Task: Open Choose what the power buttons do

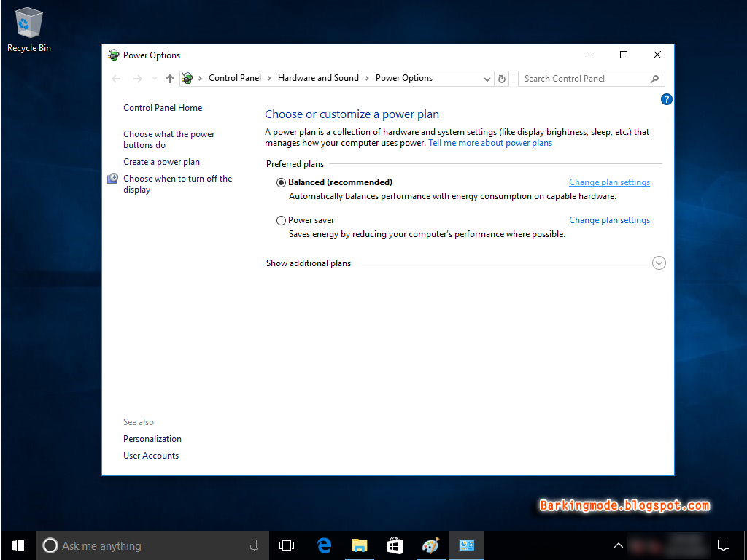Action: point(169,139)
